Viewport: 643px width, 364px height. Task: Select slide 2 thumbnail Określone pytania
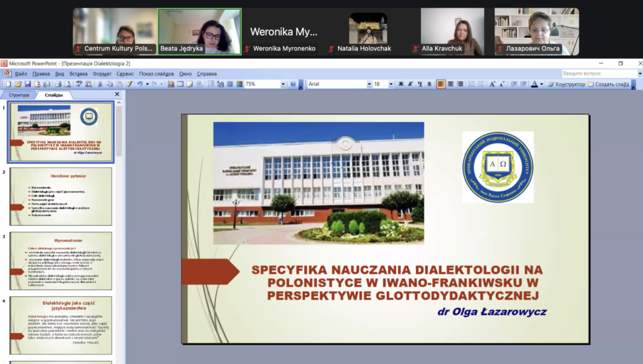60,196
